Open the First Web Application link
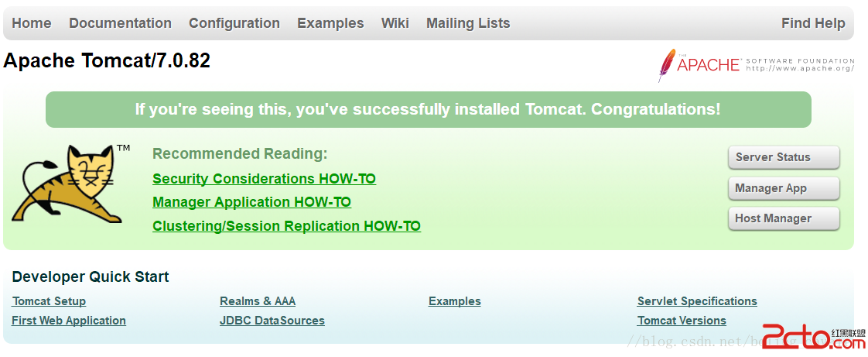The width and height of the screenshot is (868, 357). tap(69, 321)
